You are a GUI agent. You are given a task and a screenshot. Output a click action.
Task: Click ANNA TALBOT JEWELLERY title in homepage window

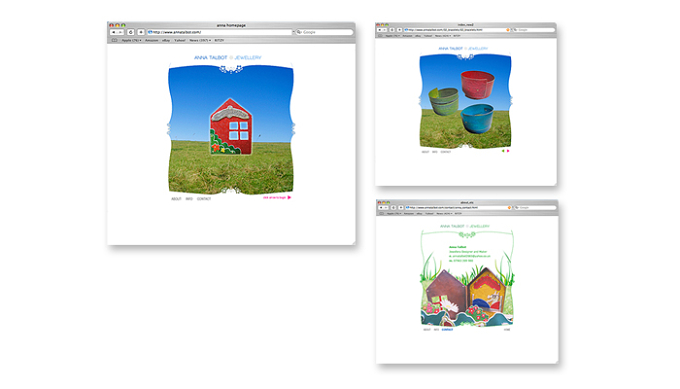pos(228,57)
